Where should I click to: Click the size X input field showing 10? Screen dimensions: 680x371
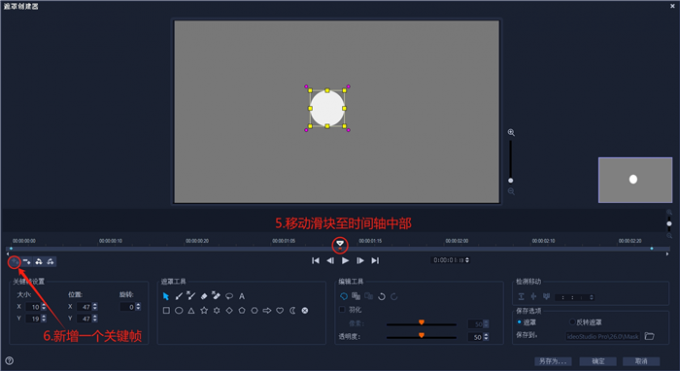(33, 307)
